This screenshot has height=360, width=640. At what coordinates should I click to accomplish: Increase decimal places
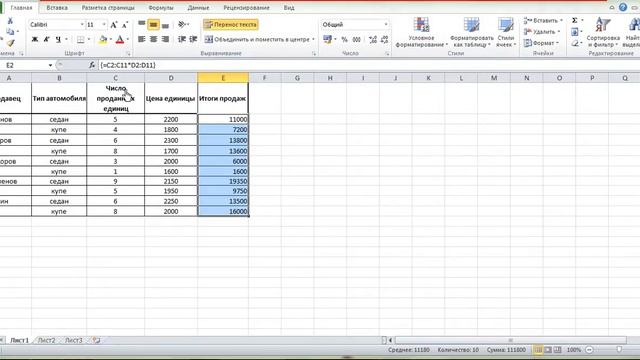click(373, 40)
